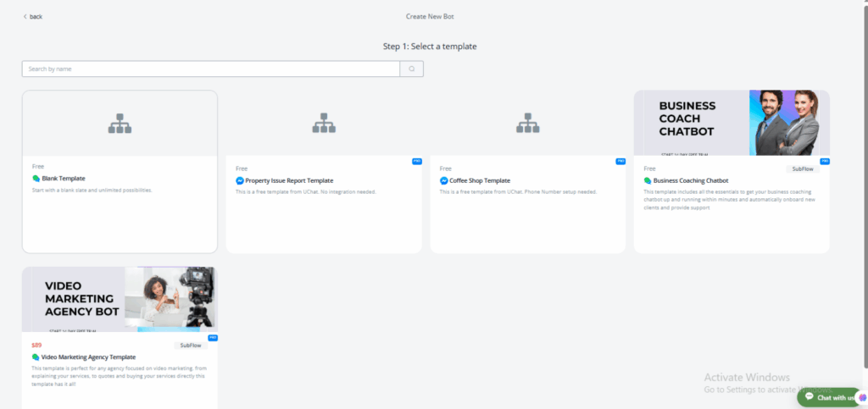Viewport: 868px width, 409px height.
Task: Click the Business Coach Chatbot banner image
Action: coord(731,123)
